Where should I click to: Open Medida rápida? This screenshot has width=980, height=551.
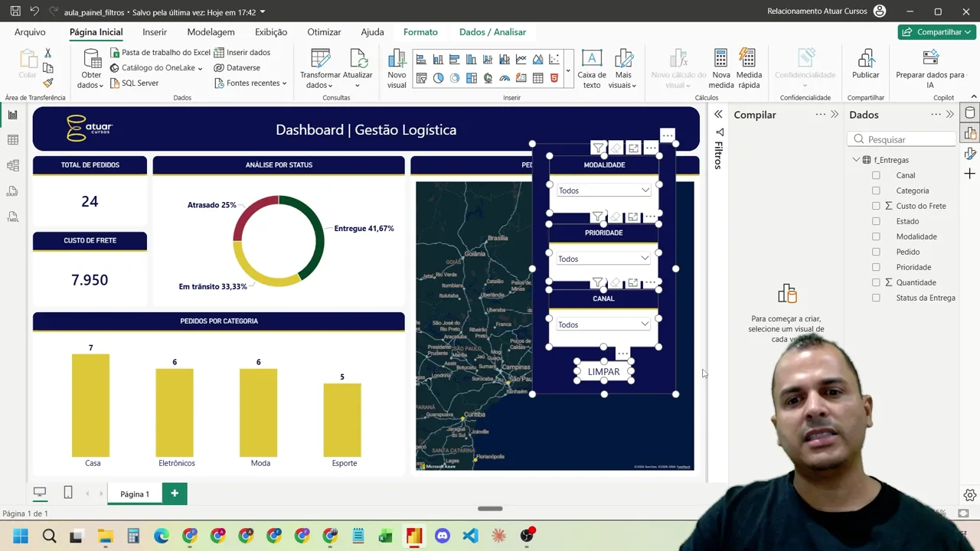[749, 69]
